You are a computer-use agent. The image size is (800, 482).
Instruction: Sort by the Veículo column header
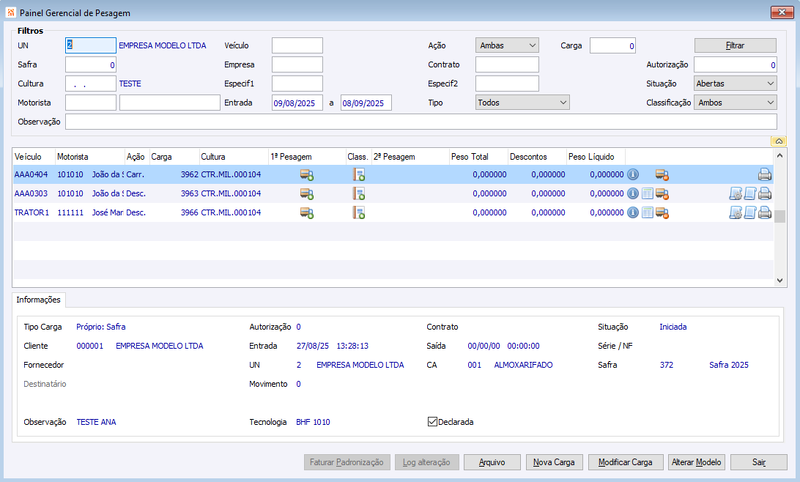pyautogui.click(x=28, y=157)
